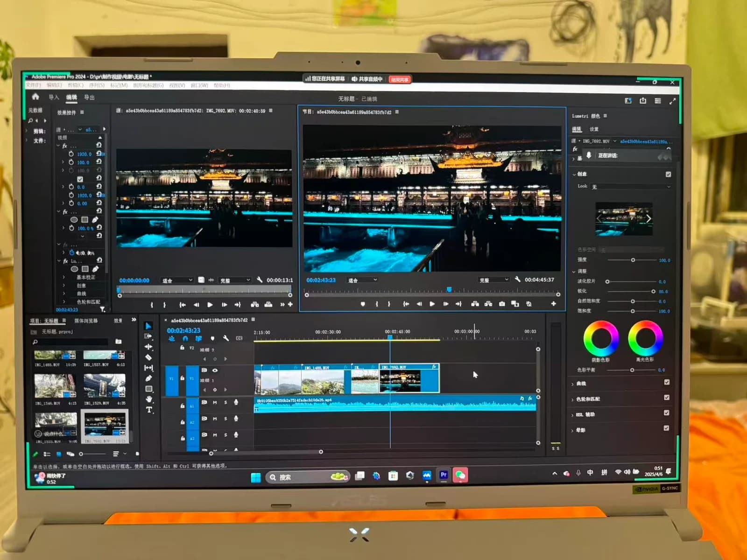Screen dimensions: 747x560
Task: Select the Ripple Edit tool
Action: pos(148,347)
